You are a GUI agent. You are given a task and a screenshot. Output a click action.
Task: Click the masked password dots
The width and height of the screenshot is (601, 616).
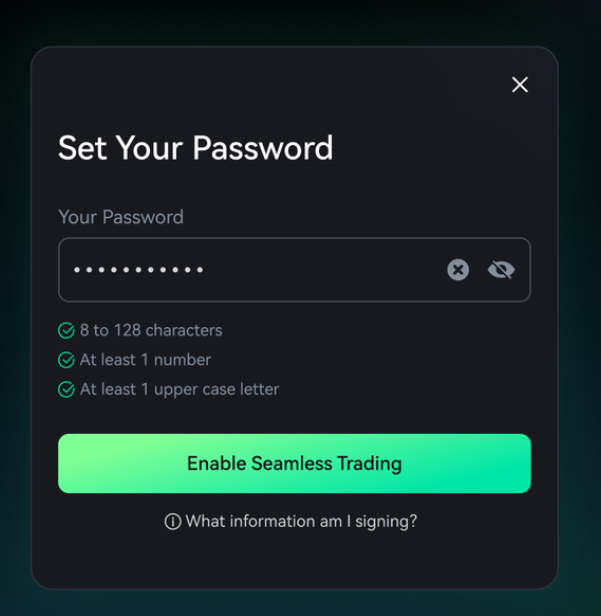tap(139, 270)
